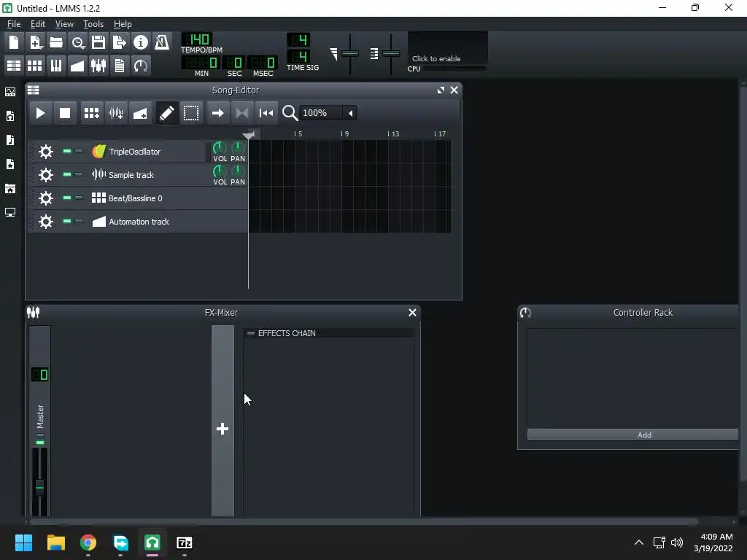This screenshot has width=747, height=560.
Task: Mute the Automation track
Action: (x=67, y=222)
